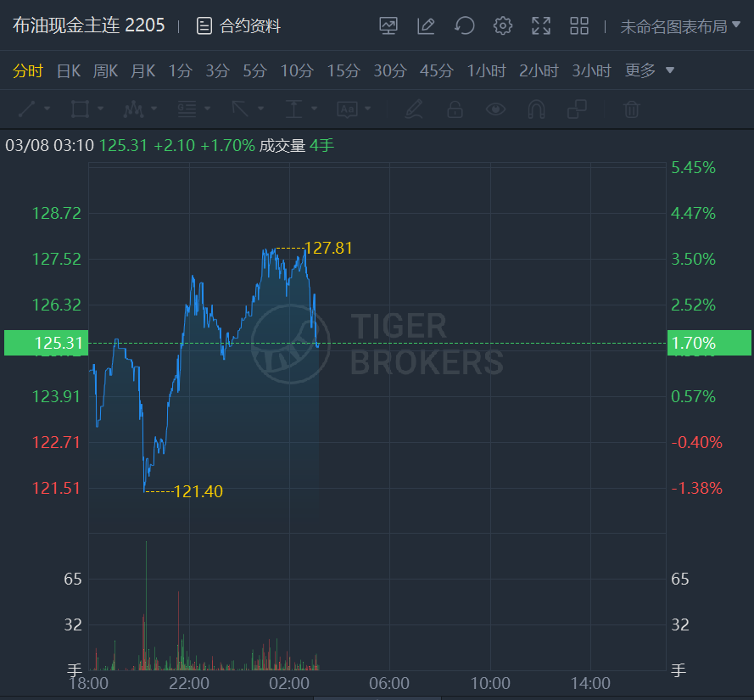754x700 pixels.
Task: Open the chart screenshot icon
Action: click(388, 25)
